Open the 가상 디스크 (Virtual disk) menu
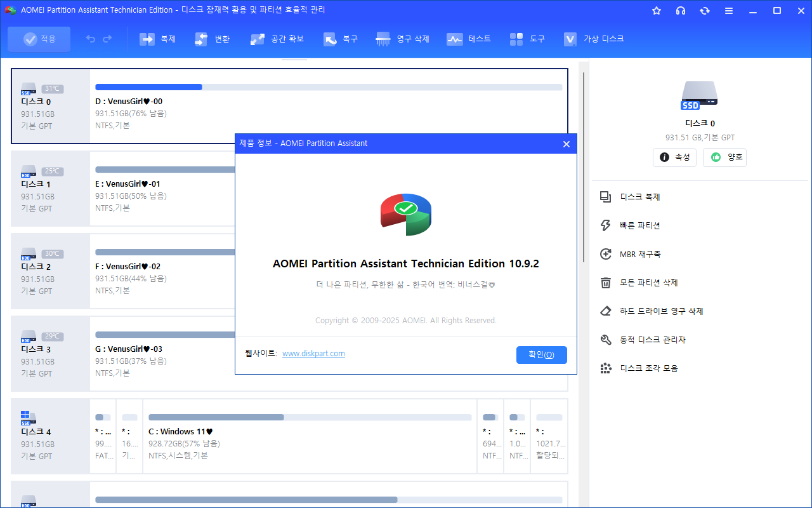The height and width of the screenshot is (508, 812). 594,39
